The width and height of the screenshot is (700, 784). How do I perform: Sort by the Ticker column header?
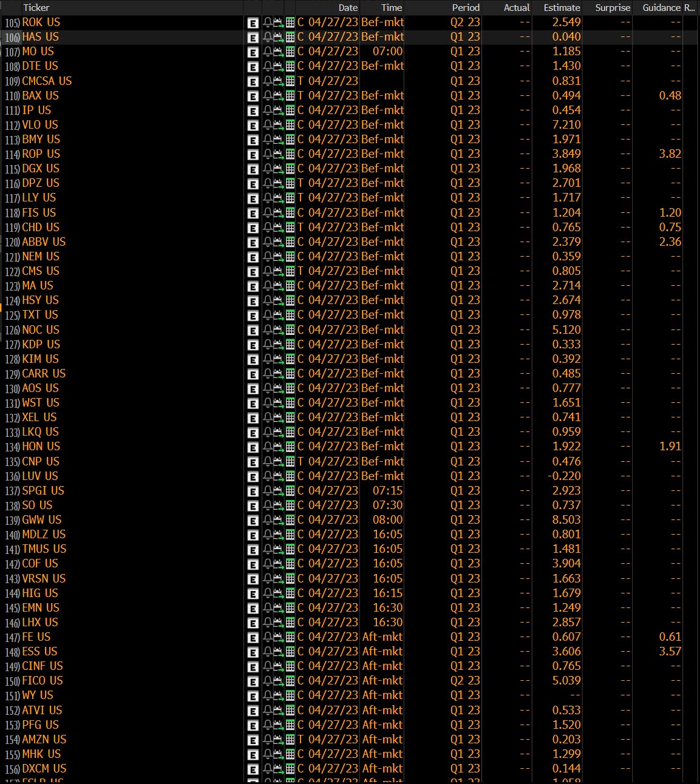coord(36,8)
